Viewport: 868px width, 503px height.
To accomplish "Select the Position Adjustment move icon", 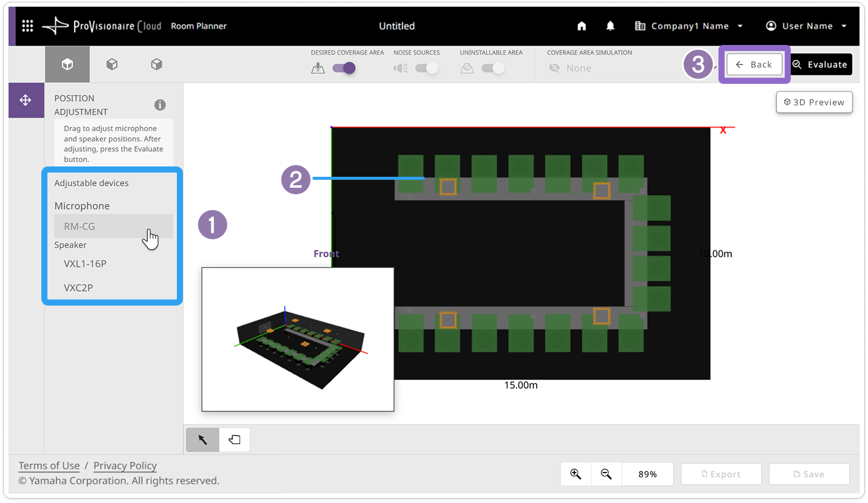I will [x=26, y=100].
